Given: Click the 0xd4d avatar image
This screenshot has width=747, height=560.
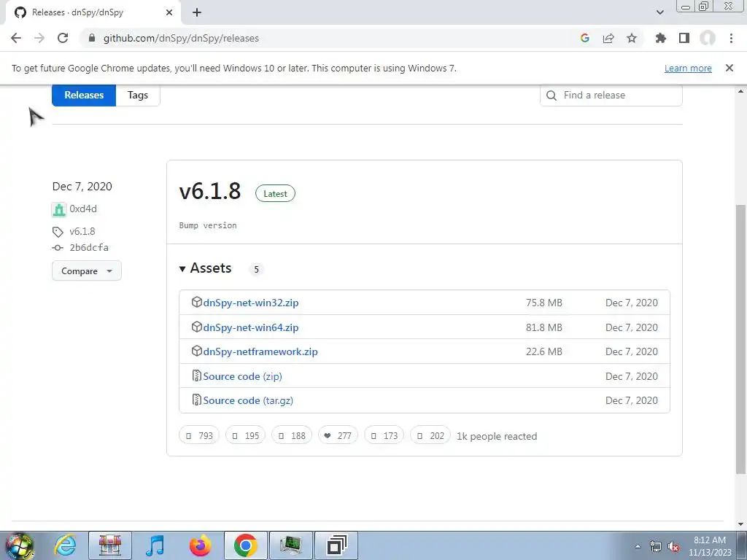Looking at the screenshot, I should pyautogui.click(x=59, y=209).
